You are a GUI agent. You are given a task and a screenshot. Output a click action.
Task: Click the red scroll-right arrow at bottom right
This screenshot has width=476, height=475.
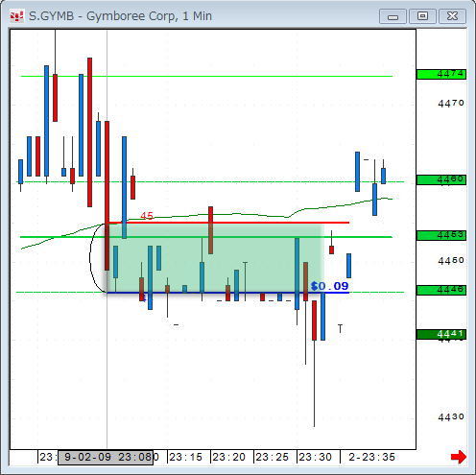point(459,457)
